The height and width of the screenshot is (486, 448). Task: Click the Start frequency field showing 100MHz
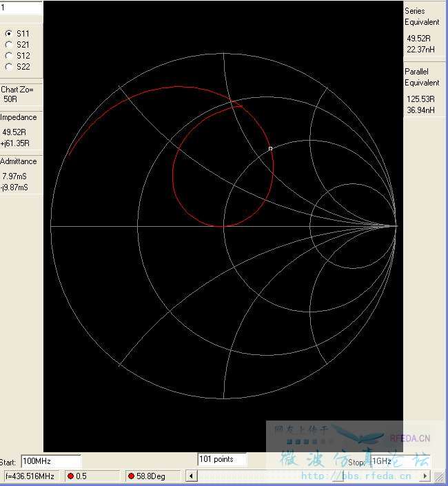pyautogui.click(x=51, y=461)
